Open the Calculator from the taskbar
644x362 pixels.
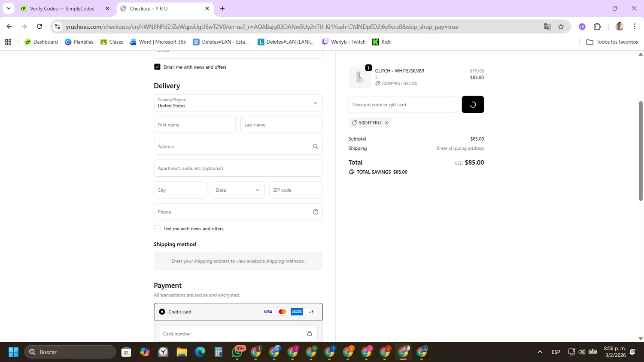tap(219, 352)
